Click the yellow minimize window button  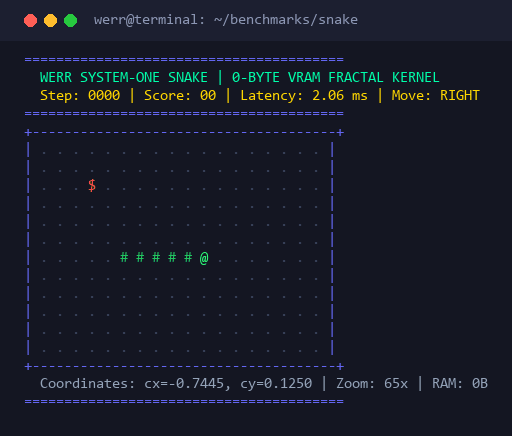[x=50, y=20]
